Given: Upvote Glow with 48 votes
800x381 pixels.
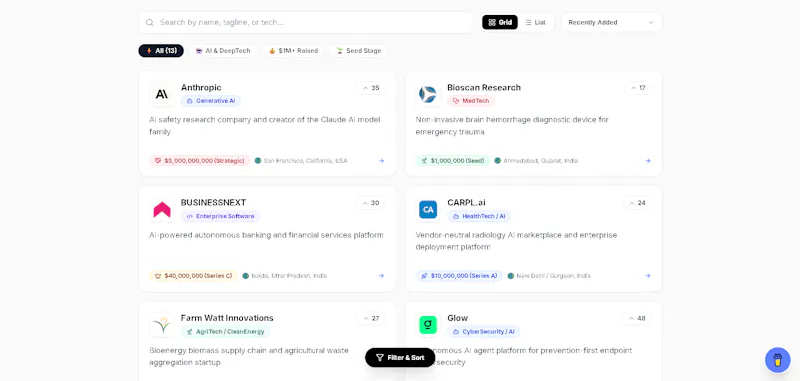Looking at the screenshot, I should 637,318.
